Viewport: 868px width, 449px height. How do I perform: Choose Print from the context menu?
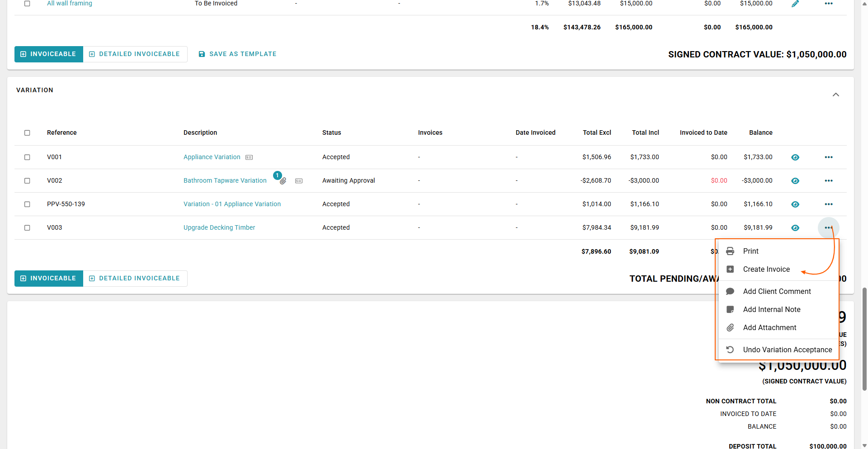779,251
